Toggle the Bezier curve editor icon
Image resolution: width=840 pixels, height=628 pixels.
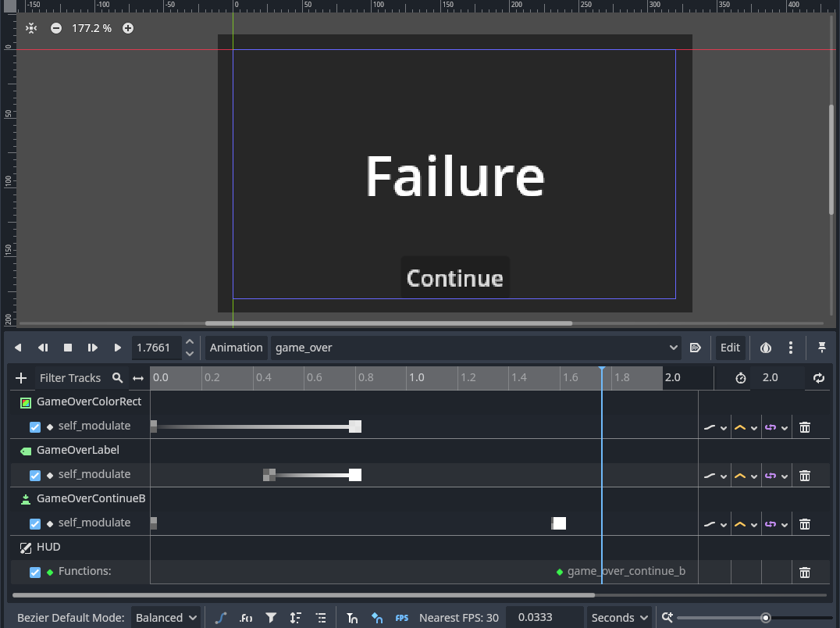click(x=221, y=618)
